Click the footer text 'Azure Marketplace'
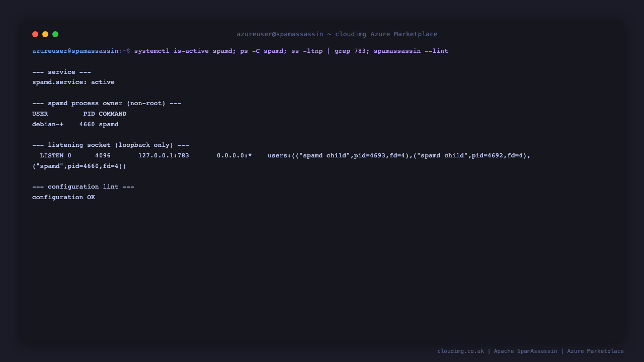 595,351
